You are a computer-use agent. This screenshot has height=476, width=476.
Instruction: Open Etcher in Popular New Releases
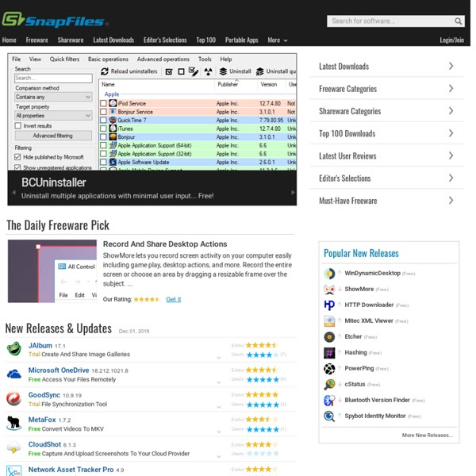[x=353, y=336]
